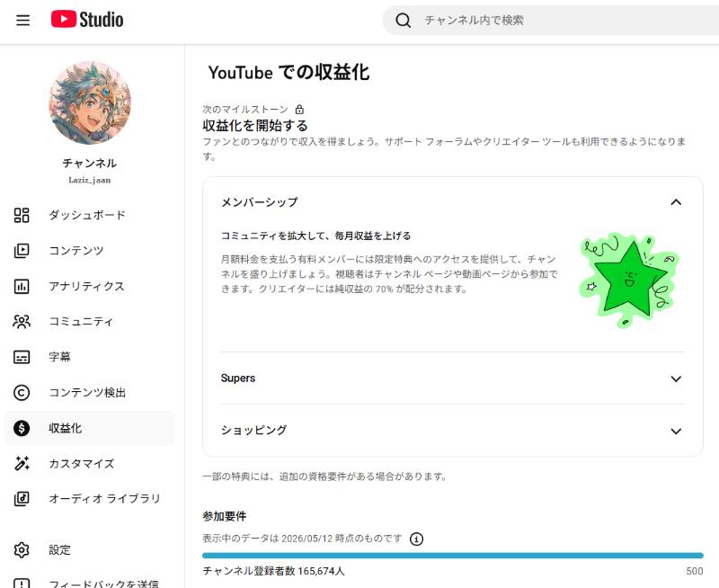Click the ダッシュボード grid icon
The height and width of the screenshot is (588, 719).
[x=22, y=215]
